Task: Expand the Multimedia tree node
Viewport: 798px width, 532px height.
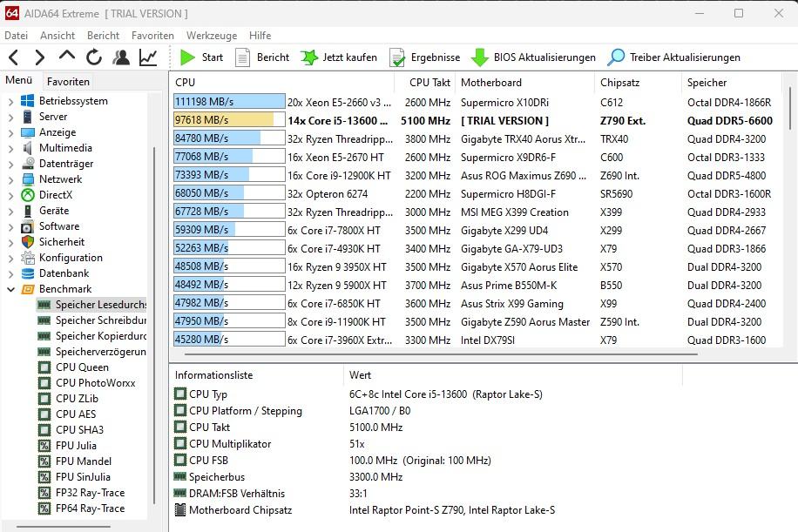Action: [10, 149]
